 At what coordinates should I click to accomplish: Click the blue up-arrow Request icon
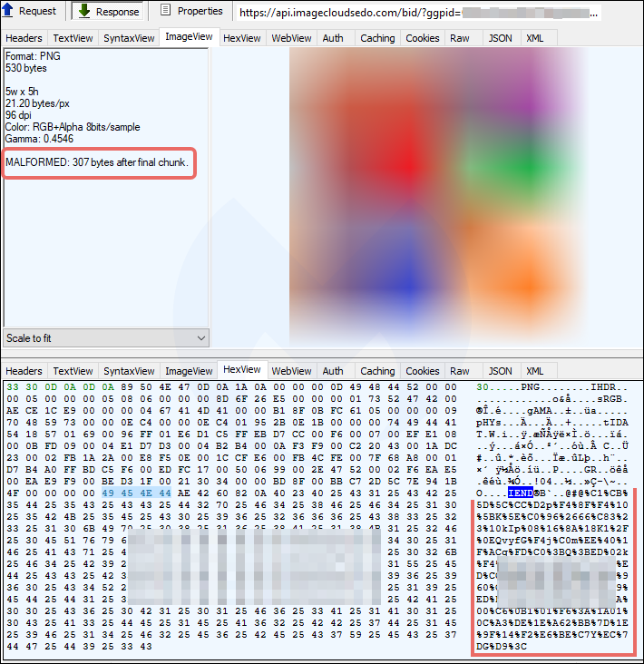point(9,11)
